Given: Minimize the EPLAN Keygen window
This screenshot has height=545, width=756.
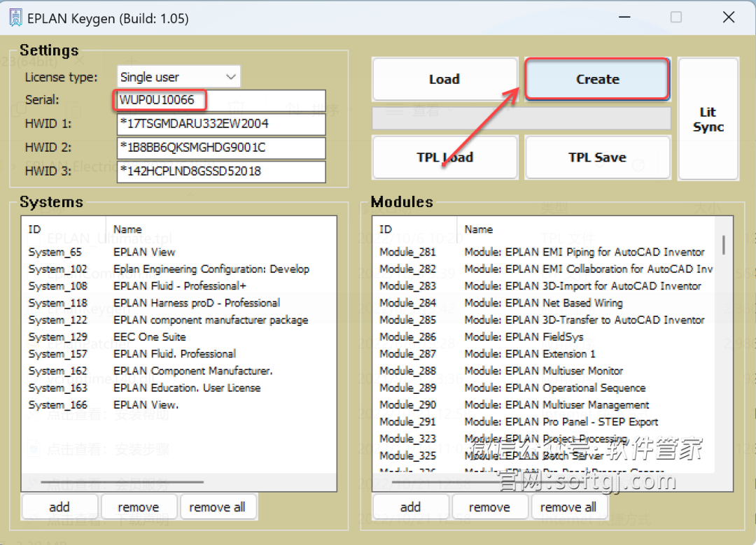Looking at the screenshot, I should [625, 17].
